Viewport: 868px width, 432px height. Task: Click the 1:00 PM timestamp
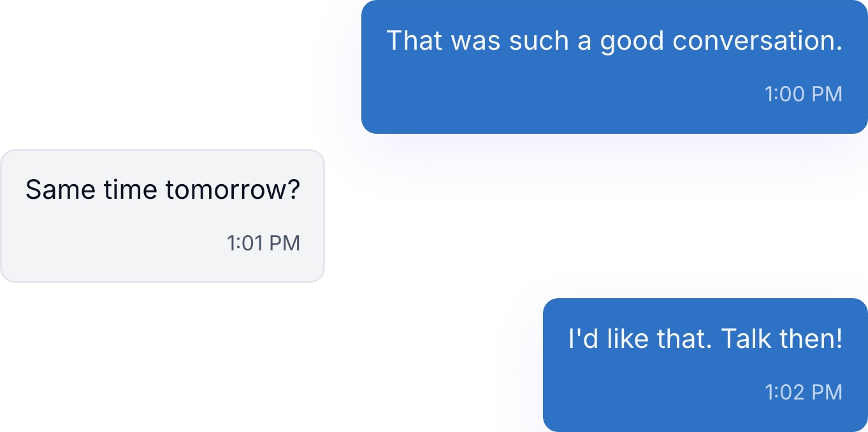803,94
